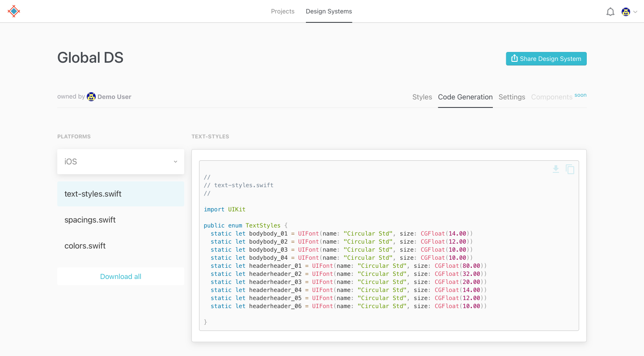Image resolution: width=644 pixels, height=356 pixels.
Task: Copy code to clipboard icon
Action: click(x=570, y=169)
